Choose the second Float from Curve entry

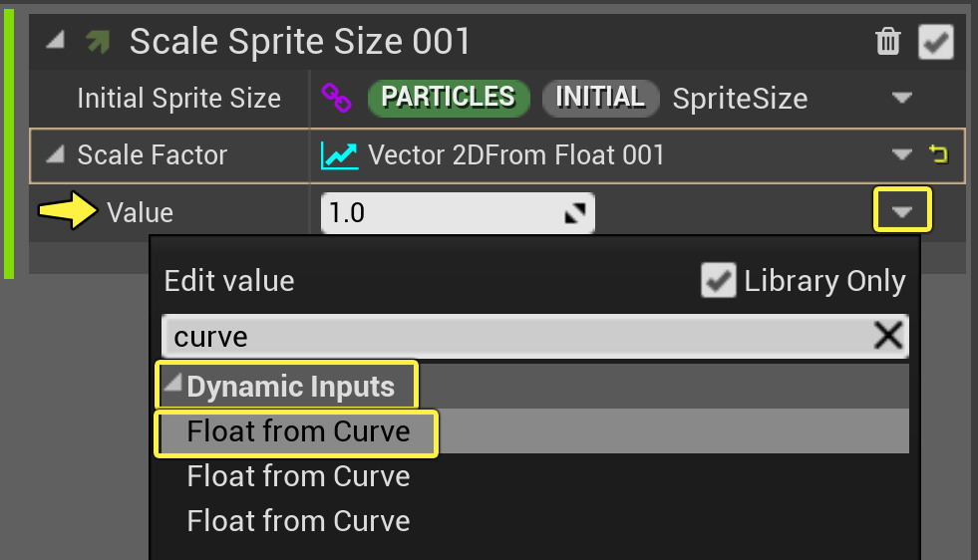click(298, 476)
